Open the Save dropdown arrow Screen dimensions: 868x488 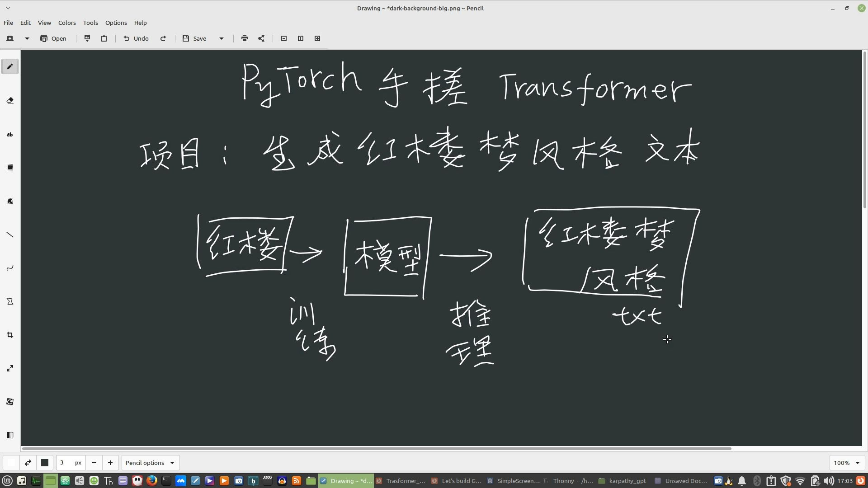(222, 38)
